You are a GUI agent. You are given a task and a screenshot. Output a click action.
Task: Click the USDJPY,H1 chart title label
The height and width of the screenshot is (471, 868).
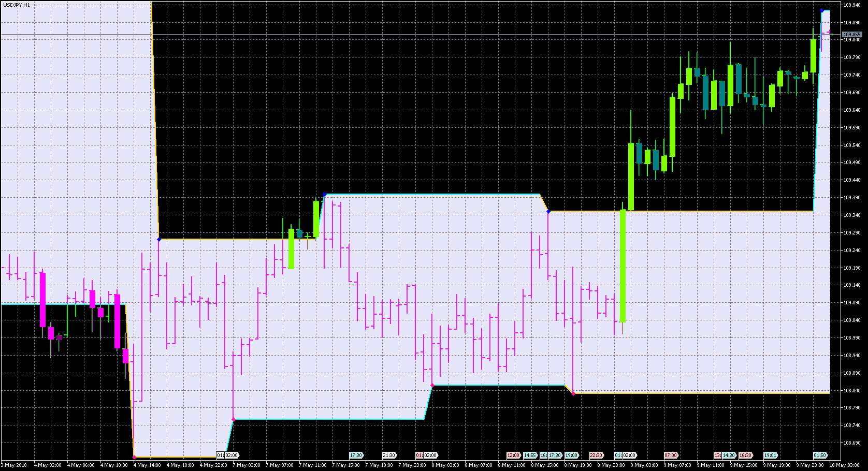tap(17, 5)
